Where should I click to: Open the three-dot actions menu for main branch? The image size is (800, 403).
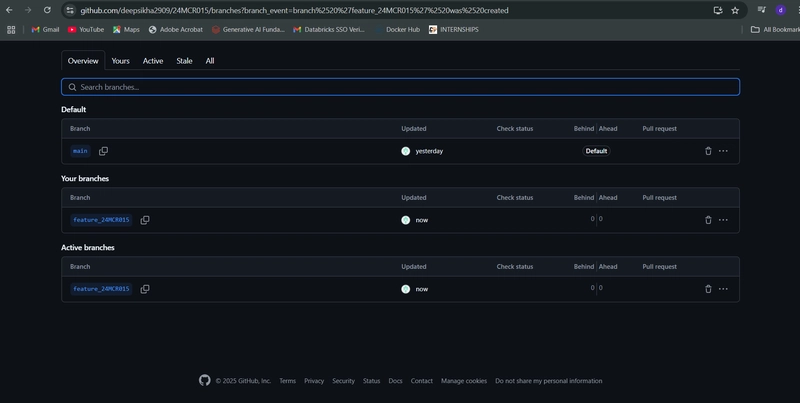pyautogui.click(x=723, y=151)
